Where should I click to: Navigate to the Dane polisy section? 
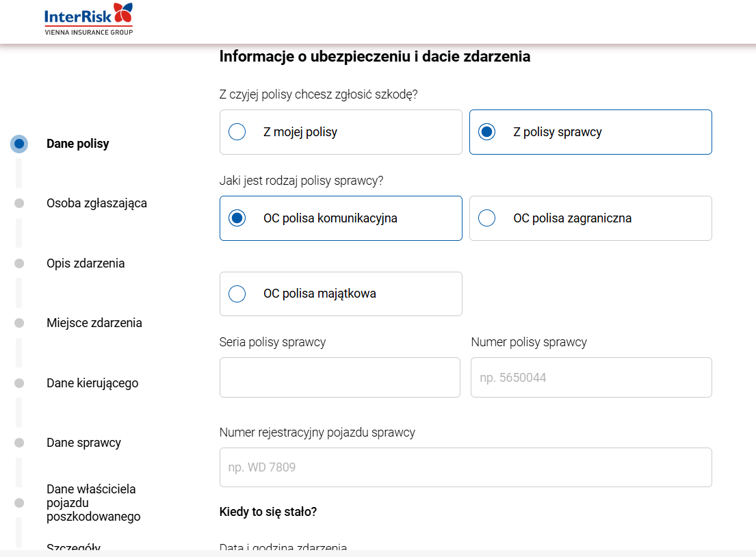[x=77, y=144]
